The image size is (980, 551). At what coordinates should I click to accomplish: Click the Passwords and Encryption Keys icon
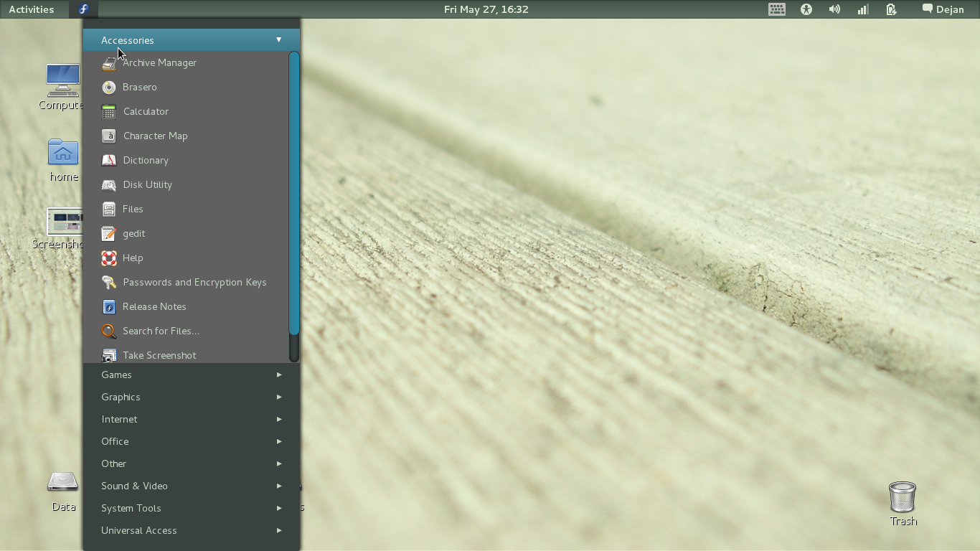tap(109, 283)
